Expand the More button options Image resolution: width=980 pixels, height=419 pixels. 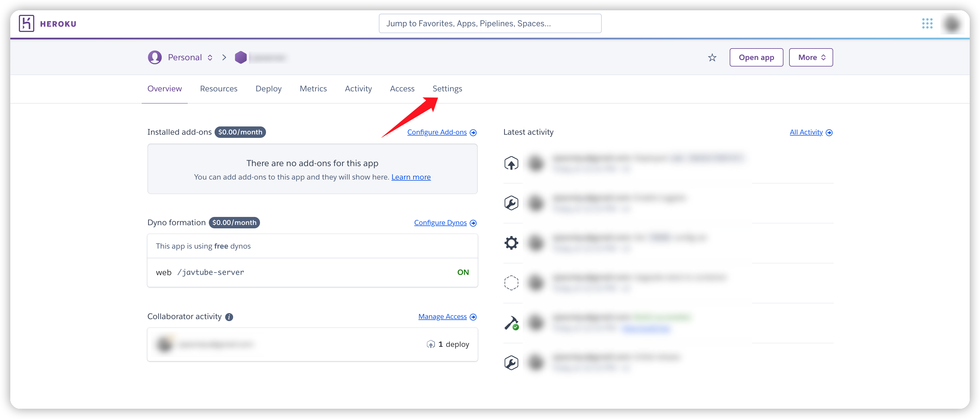811,57
